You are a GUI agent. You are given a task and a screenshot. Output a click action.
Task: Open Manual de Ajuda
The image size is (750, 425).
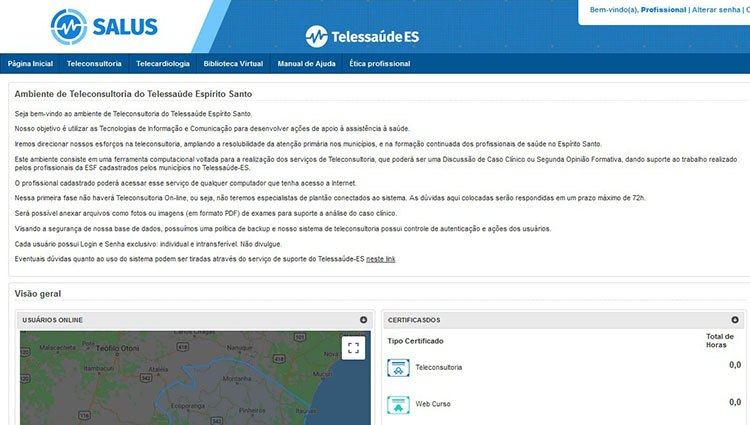[x=306, y=63]
